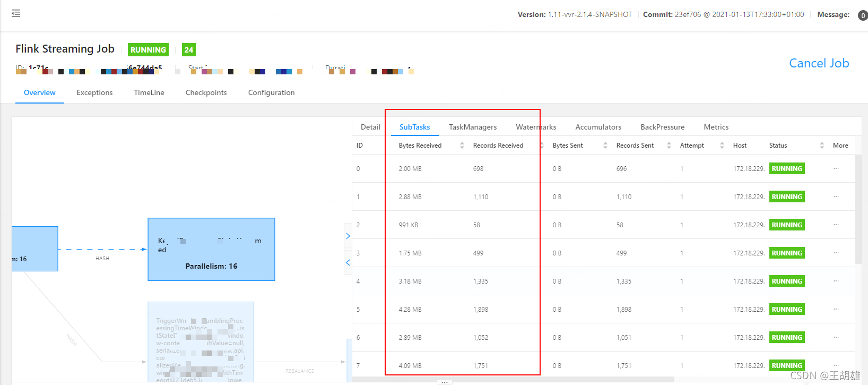This screenshot has height=385, width=868.
Task: Open More options for subtask 2
Action: point(836,225)
